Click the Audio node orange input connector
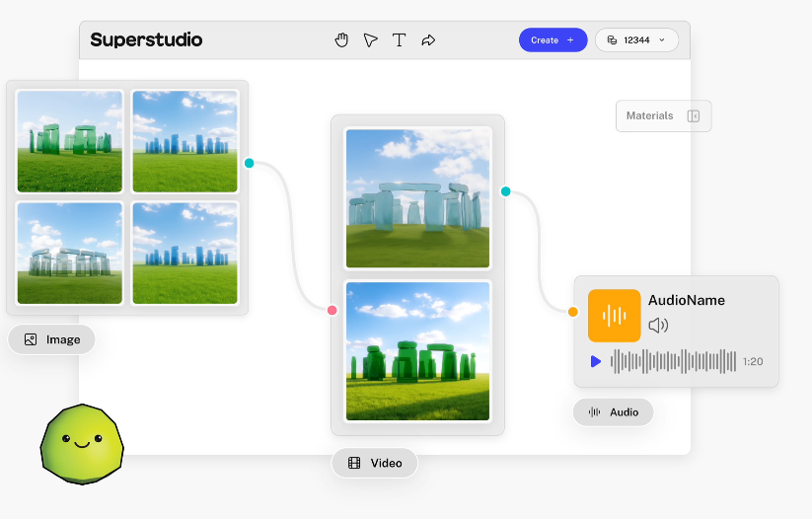 [573, 312]
